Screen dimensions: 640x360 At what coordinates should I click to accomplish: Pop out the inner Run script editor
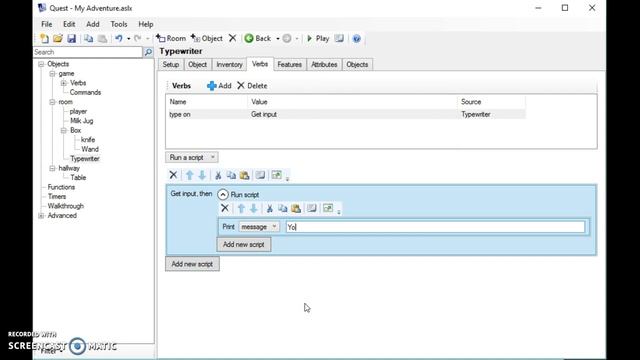coord(328,208)
